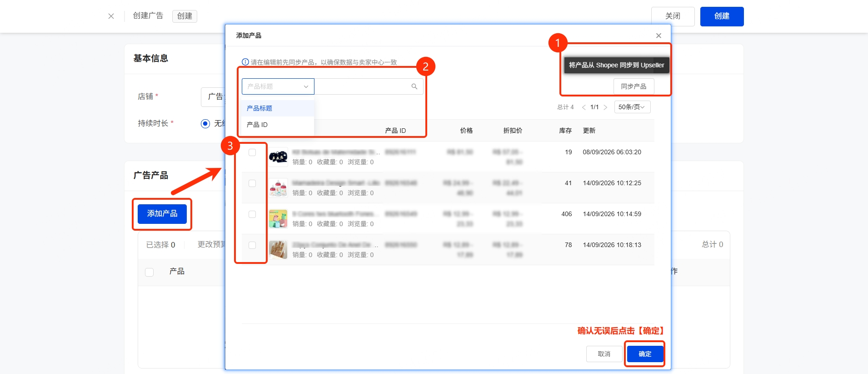
Task: Select the 持续时长 radio button
Action: pyautogui.click(x=205, y=124)
